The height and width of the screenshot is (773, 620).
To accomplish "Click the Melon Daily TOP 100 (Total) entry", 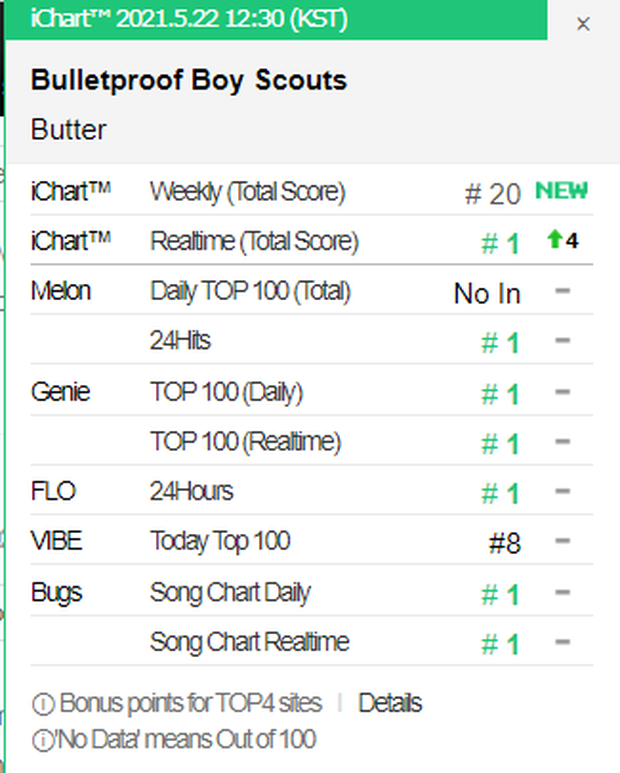I will [x=311, y=291].
